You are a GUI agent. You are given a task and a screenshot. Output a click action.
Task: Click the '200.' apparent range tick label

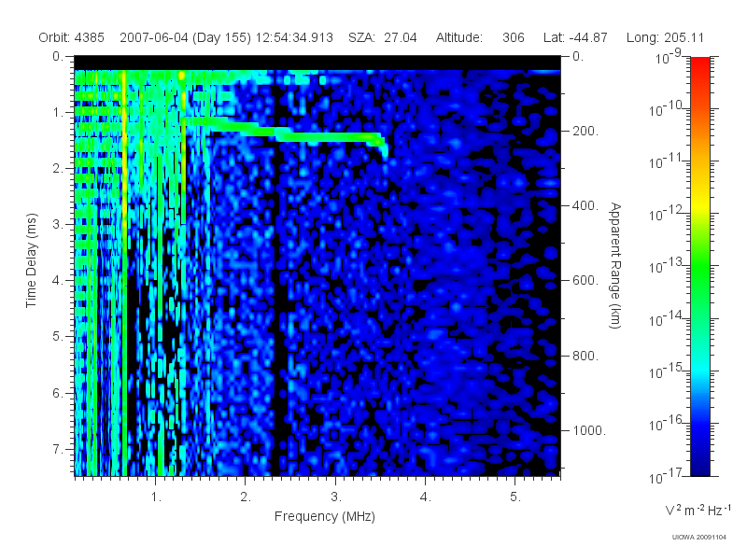click(x=585, y=131)
